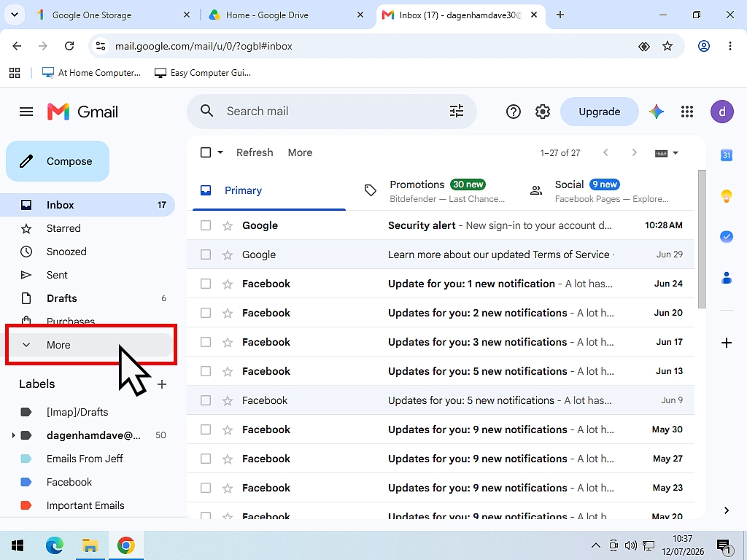Click the inbox vertical scrollbar

pyautogui.click(x=702, y=239)
